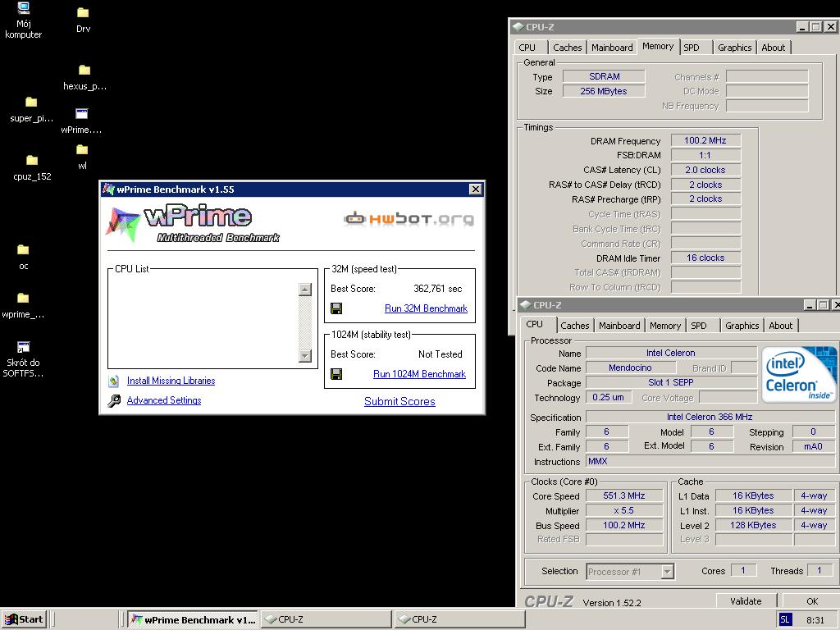This screenshot has height=630, width=840.
Task: Click the first CPU-Z taskbar button
Action: (x=326, y=620)
